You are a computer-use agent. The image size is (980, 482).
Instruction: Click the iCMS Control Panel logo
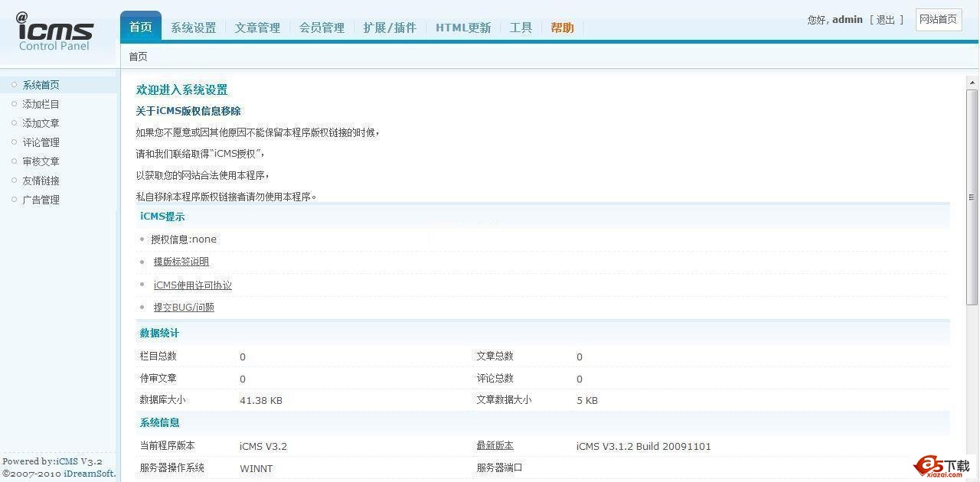(54, 32)
